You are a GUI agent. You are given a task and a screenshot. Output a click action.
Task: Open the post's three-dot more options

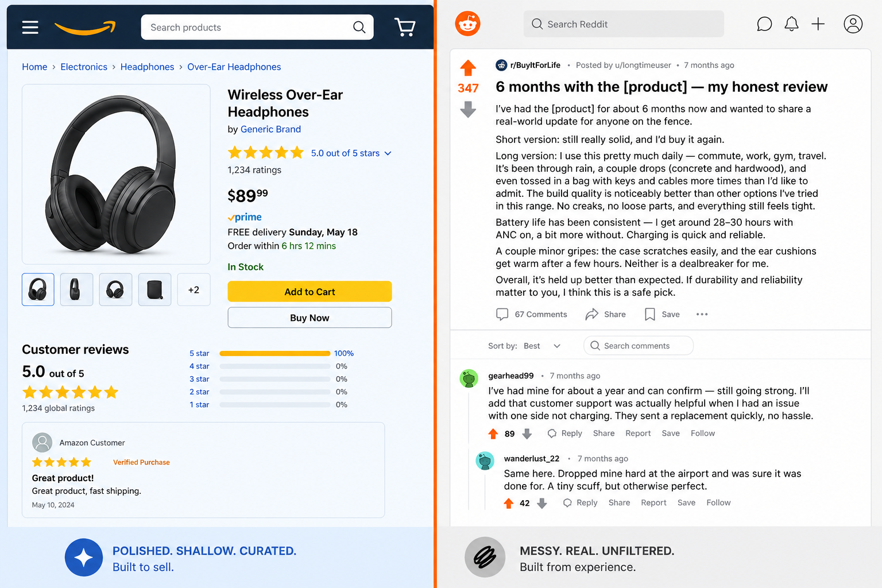click(x=702, y=314)
